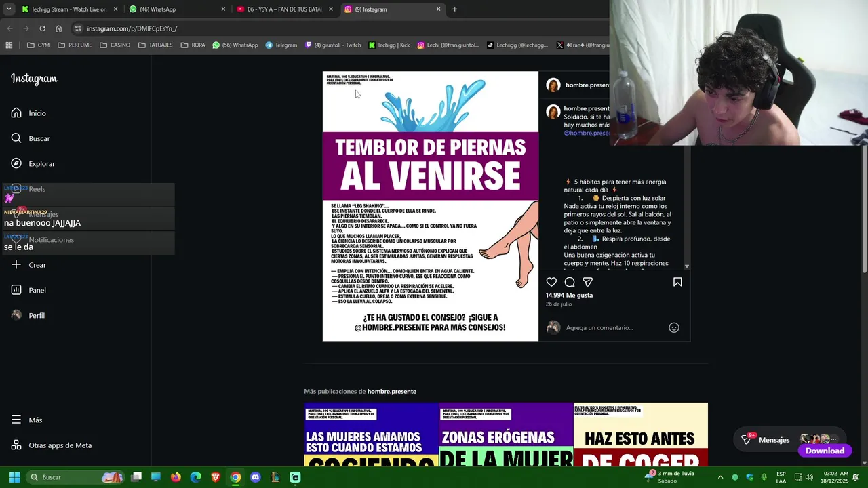Click the address bar URL
Viewport: 868px width, 488px height.
132,28
